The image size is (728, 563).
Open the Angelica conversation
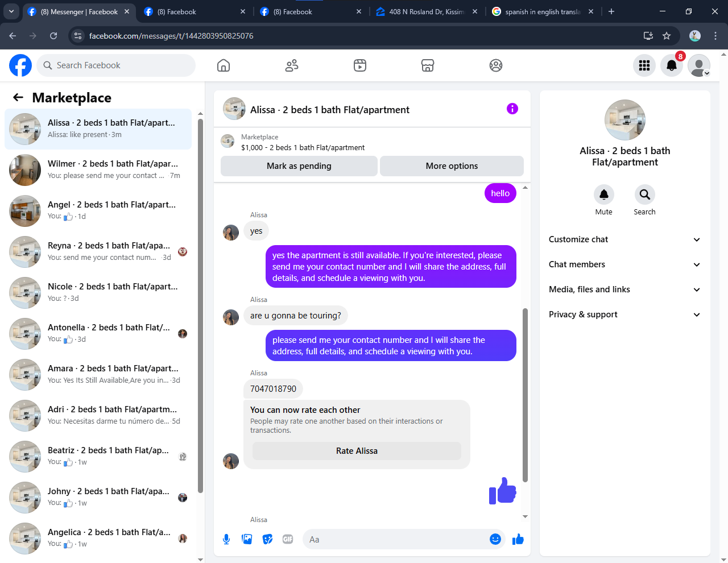point(98,539)
